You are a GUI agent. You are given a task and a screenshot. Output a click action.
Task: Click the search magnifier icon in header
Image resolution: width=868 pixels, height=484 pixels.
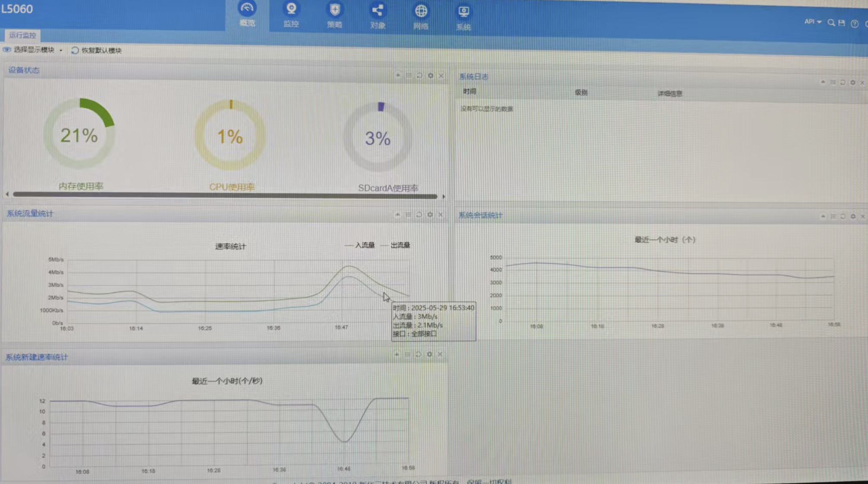(831, 22)
